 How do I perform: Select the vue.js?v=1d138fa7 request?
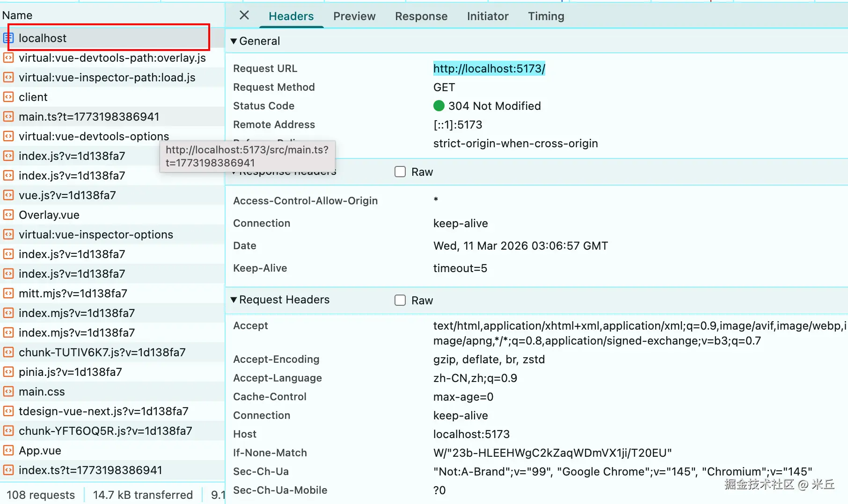pyautogui.click(x=112, y=195)
